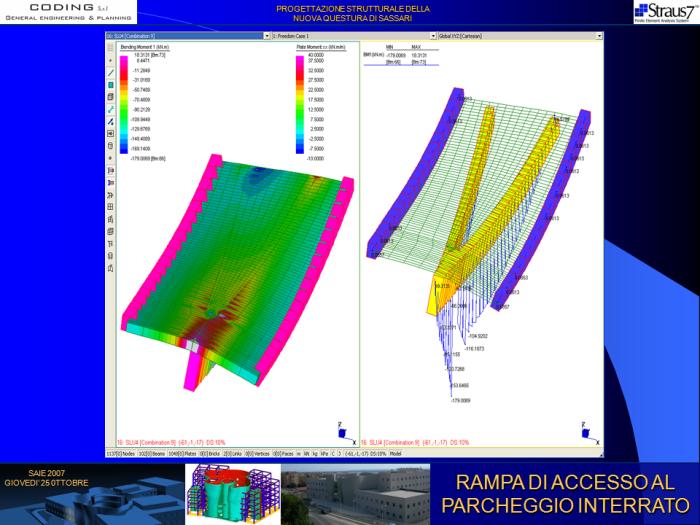This screenshot has width=700, height=525.
Task: Click the Vertices entry in the status bar
Action: coord(262,453)
